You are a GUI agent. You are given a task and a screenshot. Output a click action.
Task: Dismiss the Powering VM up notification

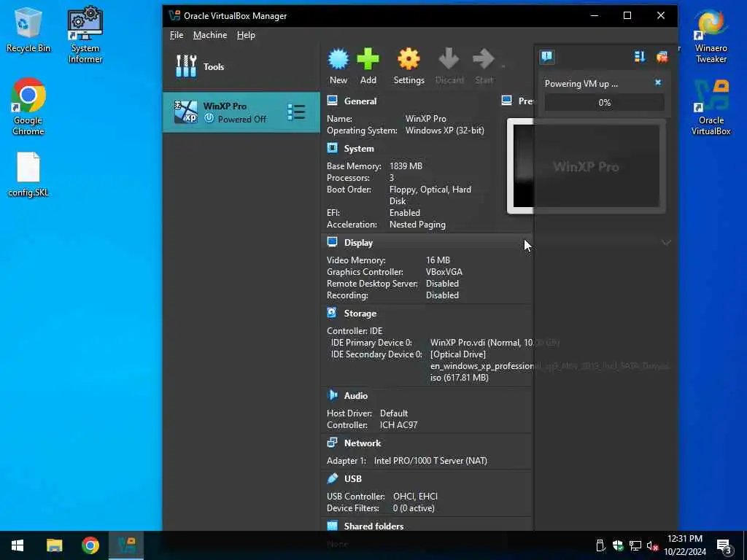[658, 82]
